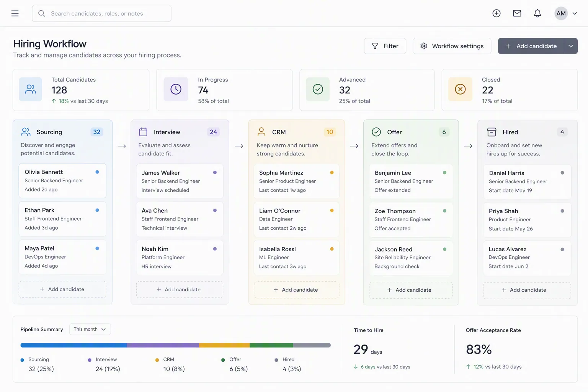Click the purple Interview segment of pipeline bar
This screenshot has height=392, width=588.
[163, 345]
